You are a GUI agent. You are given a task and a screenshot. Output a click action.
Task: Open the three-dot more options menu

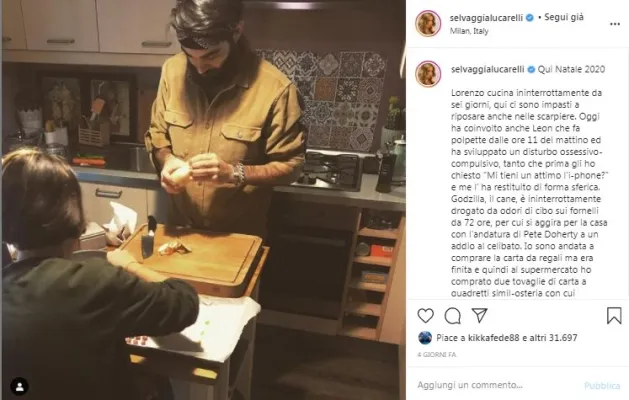click(x=615, y=24)
